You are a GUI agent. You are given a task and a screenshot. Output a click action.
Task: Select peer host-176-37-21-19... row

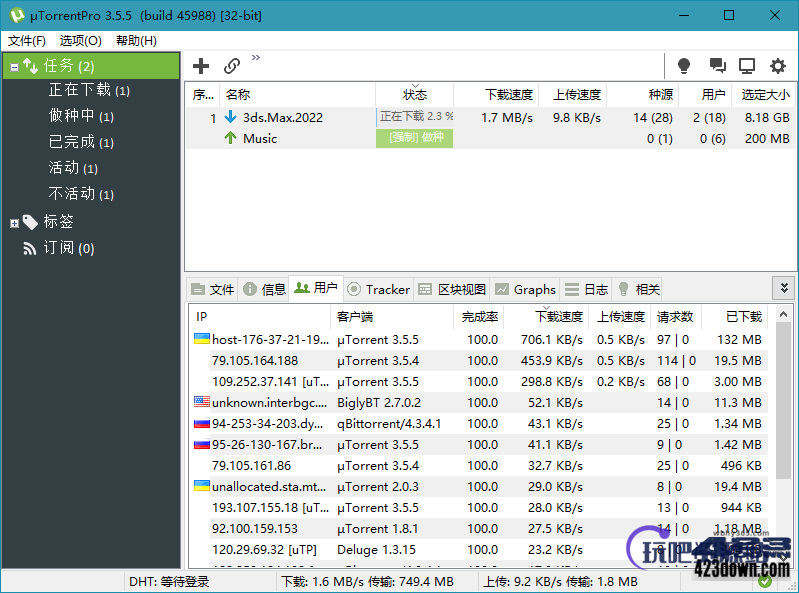(480, 340)
